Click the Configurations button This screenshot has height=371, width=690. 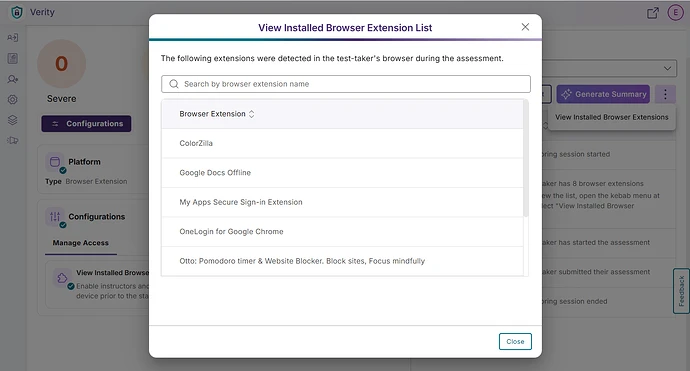point(86,124)
